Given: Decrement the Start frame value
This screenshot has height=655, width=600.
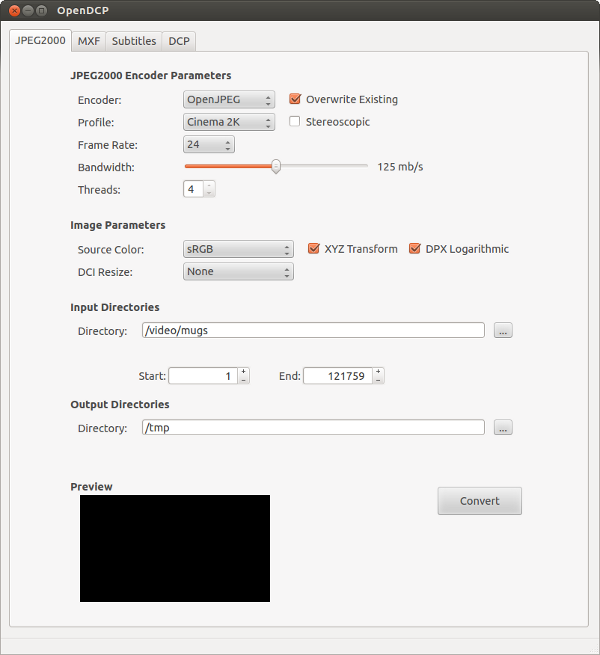Looking at the screenshot, I should pos(244,380).
